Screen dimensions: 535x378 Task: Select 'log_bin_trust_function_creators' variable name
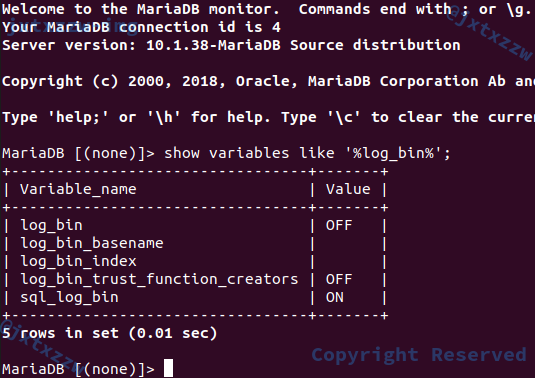pyautogui.click(x=159, y=280)
